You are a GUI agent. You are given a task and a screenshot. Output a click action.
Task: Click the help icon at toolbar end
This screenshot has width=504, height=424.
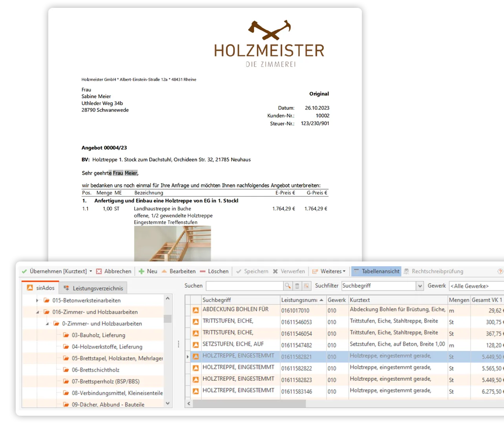[x=500, y=271]
